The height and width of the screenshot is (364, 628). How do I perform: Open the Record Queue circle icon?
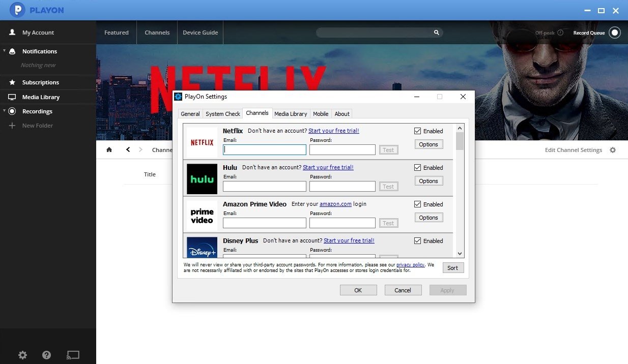[615, 33]
